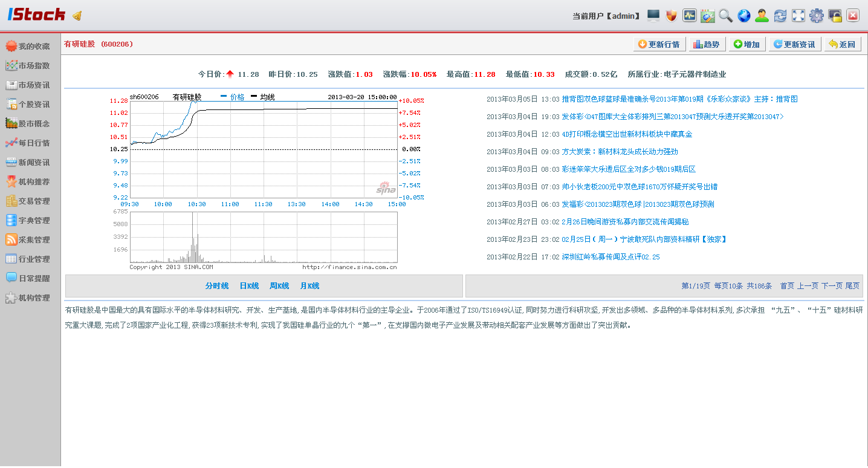The width and height of the screenshot is (868, 468).
Task: Open news 02月25日宁波敢死队内部资料
Action: click(644, 239)
